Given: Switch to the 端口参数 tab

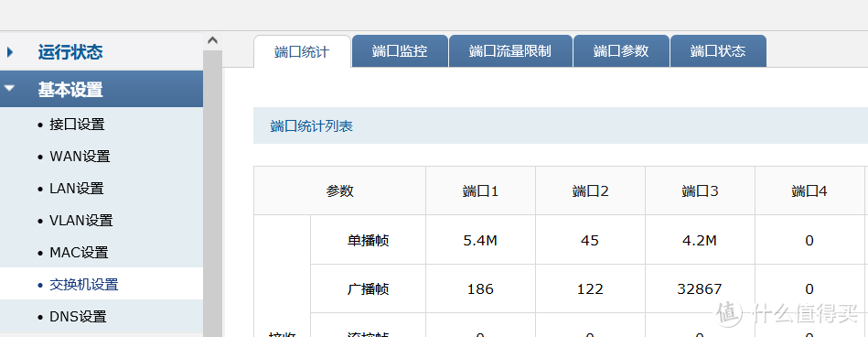Looking at the screenshot, I should 621,51.
